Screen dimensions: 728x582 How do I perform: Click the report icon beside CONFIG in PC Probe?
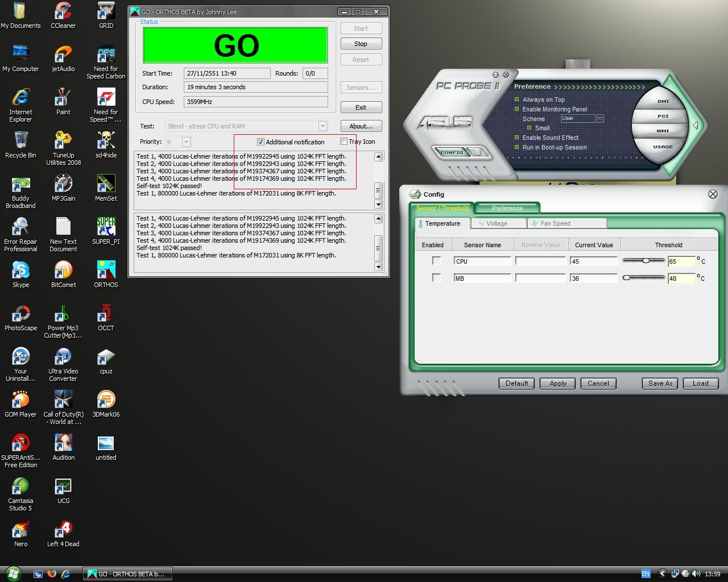point(478,152)
